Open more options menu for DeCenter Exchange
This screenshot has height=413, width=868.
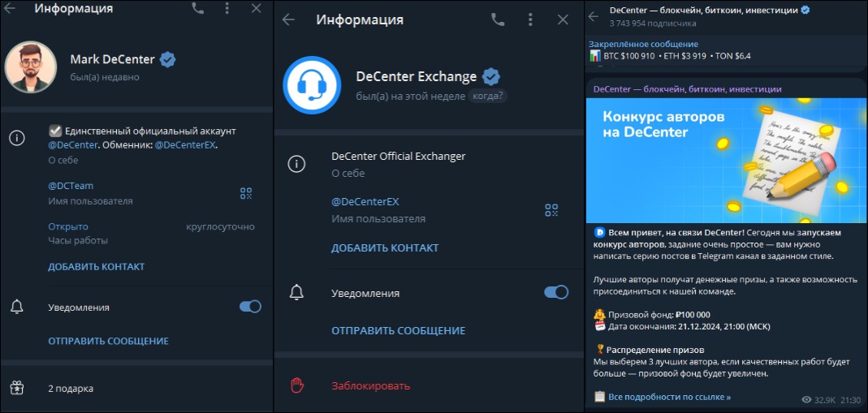pyautogui.click(x=530, y=19)
